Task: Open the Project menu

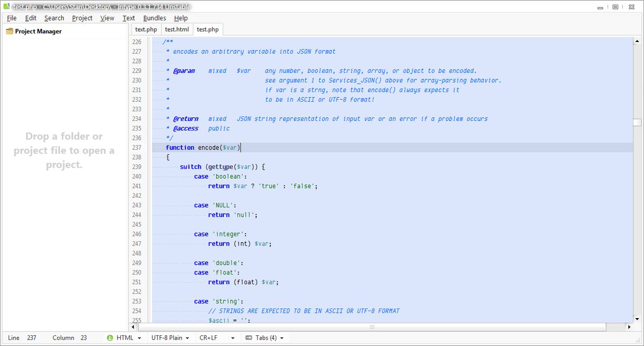Action: pos(82,18)
